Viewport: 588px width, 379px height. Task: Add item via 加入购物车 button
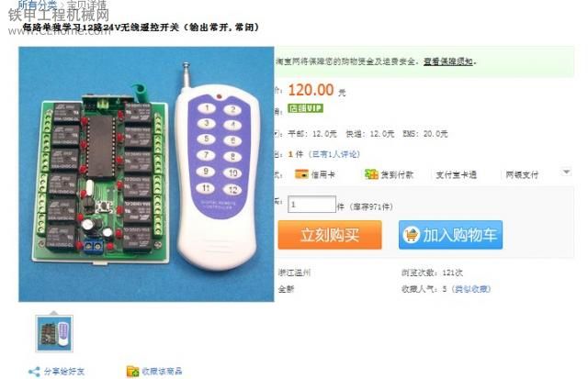click(x=450, y=235)
